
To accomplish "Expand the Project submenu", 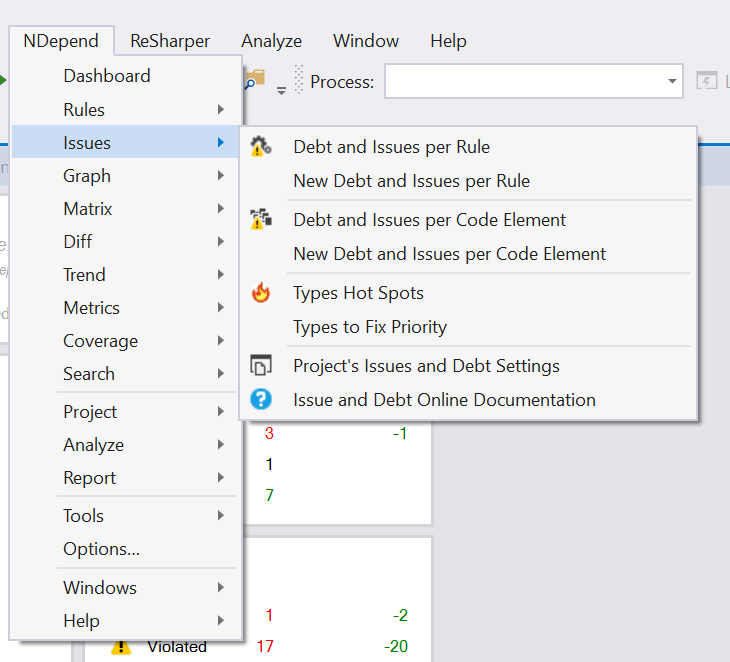I will coord(125,412).
